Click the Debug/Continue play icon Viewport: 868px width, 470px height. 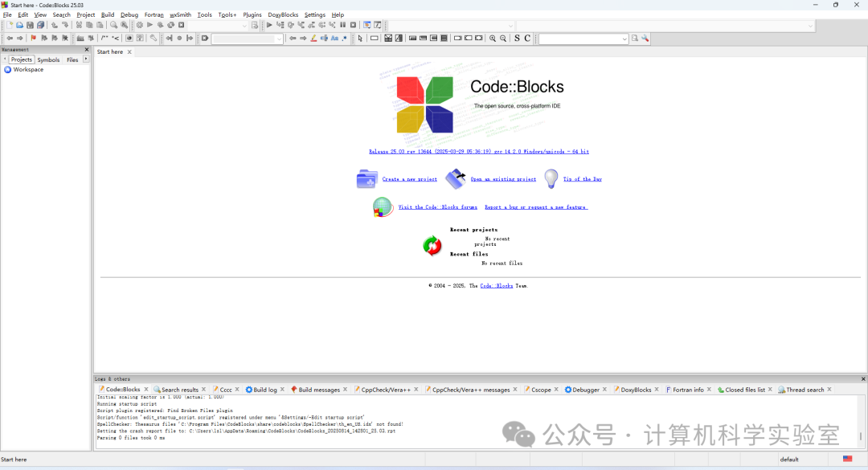(269, 26)
